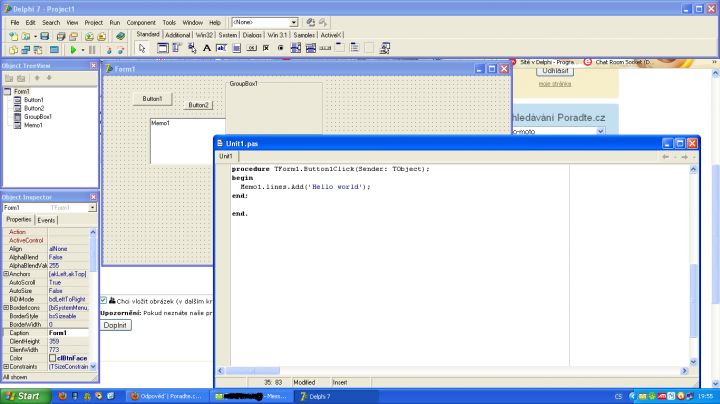Click the Step Over debug icon
The image size is (720, 404).
point(120,50)
